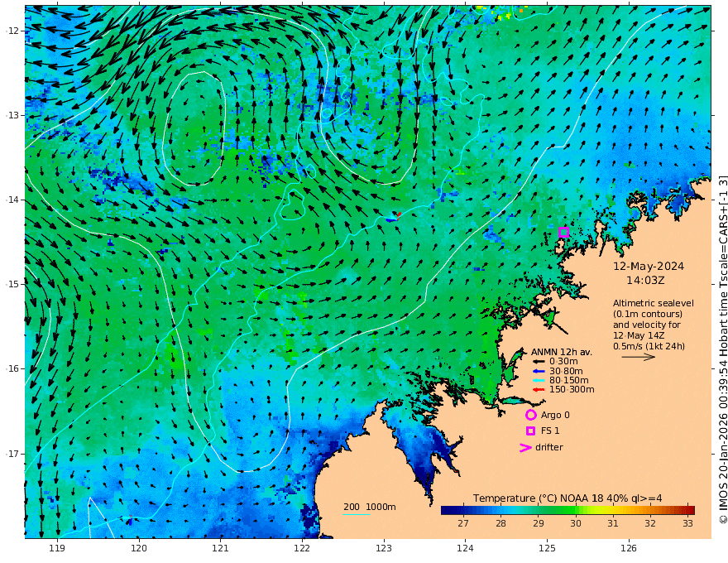Click the 'drifter' legend label

(x=548, y=447)
